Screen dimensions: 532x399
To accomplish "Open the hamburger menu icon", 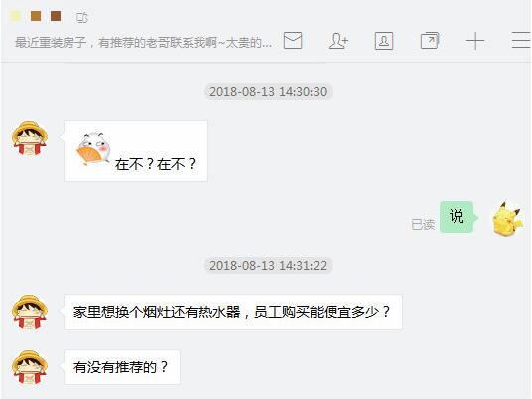I will click(521, 40).
